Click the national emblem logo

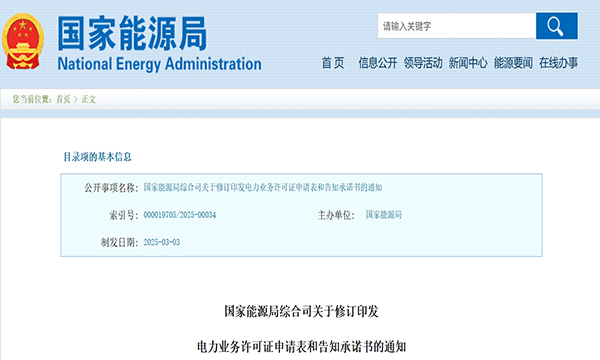coord(23,41)
